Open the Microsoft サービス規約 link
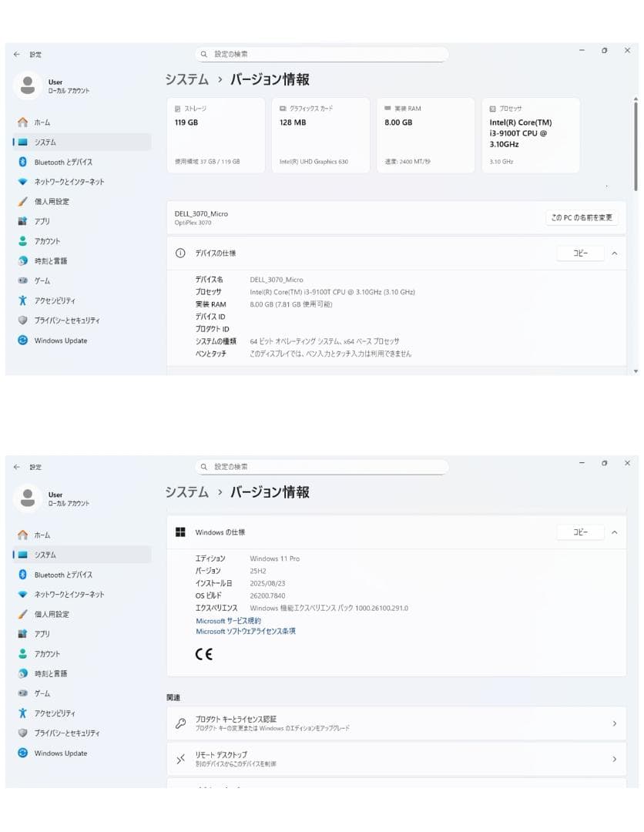This screenshot has width=644, height=832. [228, 620]
